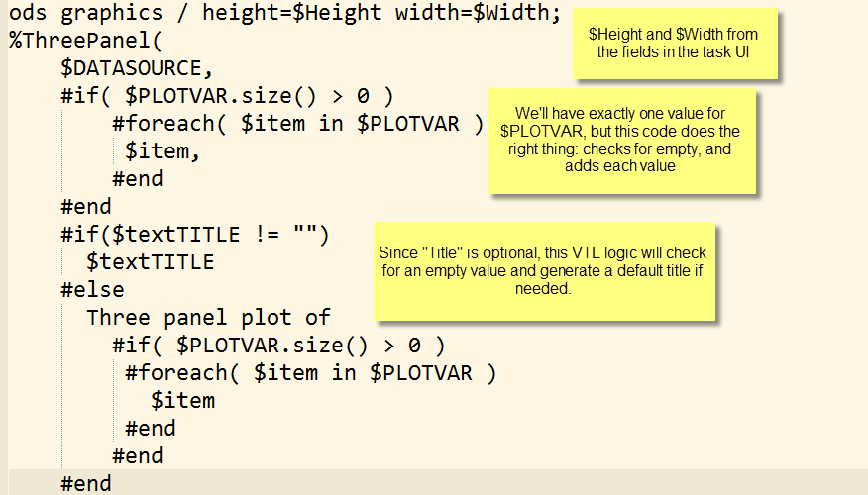Click the #end directly below '$item,'
The image size is (868, 495).
pos(137,179)
